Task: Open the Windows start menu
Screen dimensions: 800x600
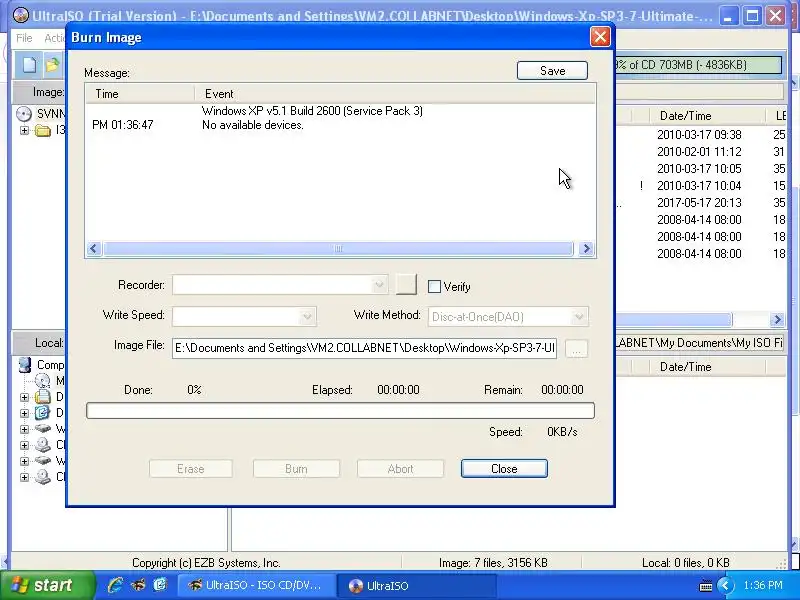Action: [47, 585]
